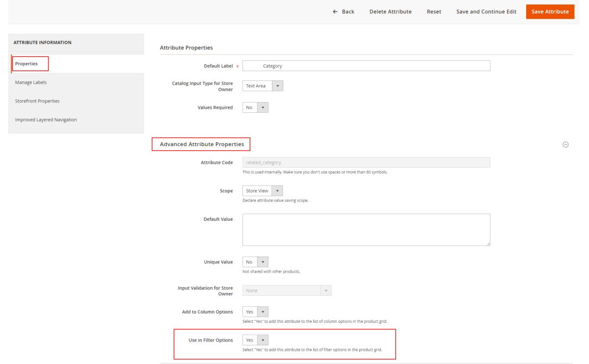This screenshot has height=364, width=589.
Task: Open Catalog Input Type dropdown (Text Area)
Action: [263, 86]
